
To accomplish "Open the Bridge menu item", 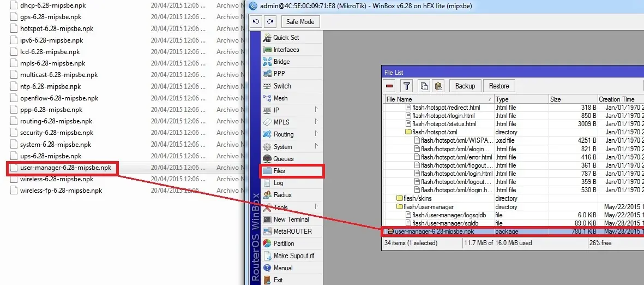I will pos(282,62).
